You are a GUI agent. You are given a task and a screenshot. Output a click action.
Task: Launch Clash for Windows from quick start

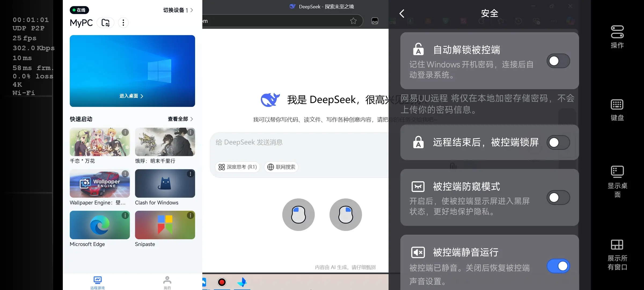[x=165, y=183]
